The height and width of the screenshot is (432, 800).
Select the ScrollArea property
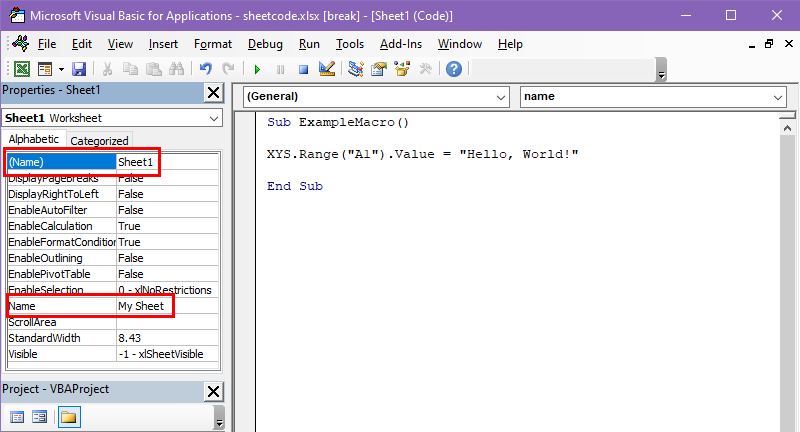coord(61,322)
